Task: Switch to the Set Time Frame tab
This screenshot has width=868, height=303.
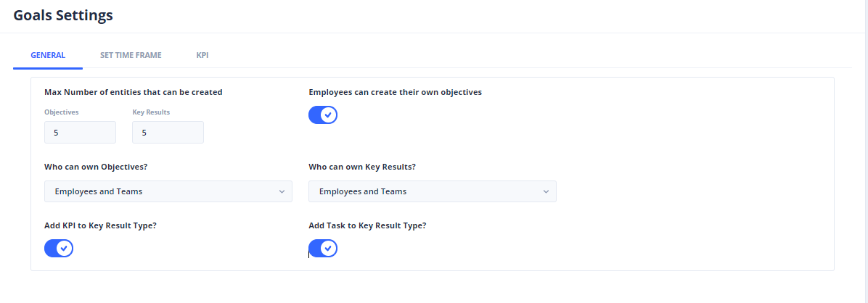Action: (x=131, y=55)
